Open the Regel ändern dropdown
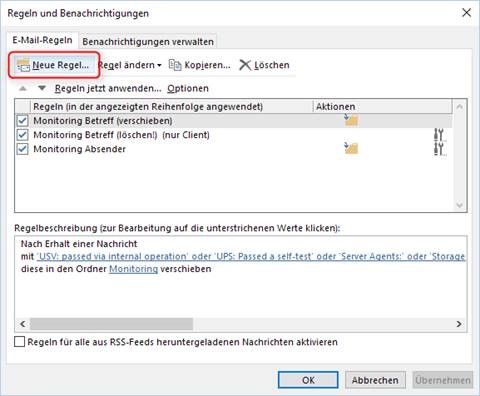Image resolution: width=480 pixels, height=396 pixels. (x=130, y=65)
